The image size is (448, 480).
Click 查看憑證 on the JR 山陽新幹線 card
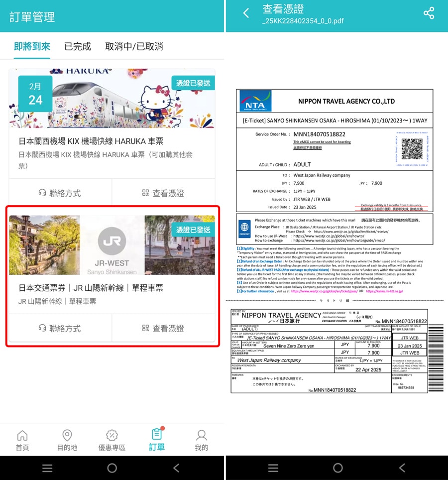coord(163,328)
